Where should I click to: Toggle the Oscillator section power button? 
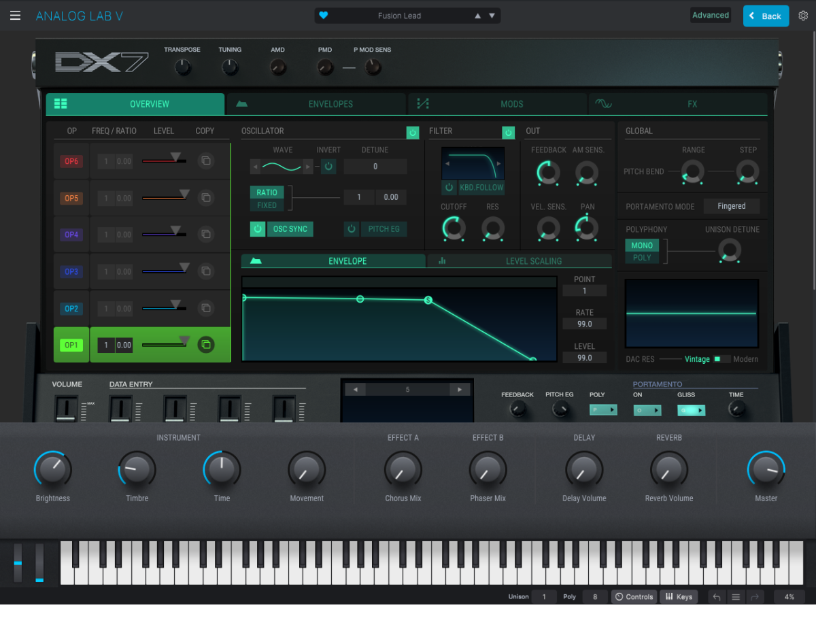tap(413, 133)
